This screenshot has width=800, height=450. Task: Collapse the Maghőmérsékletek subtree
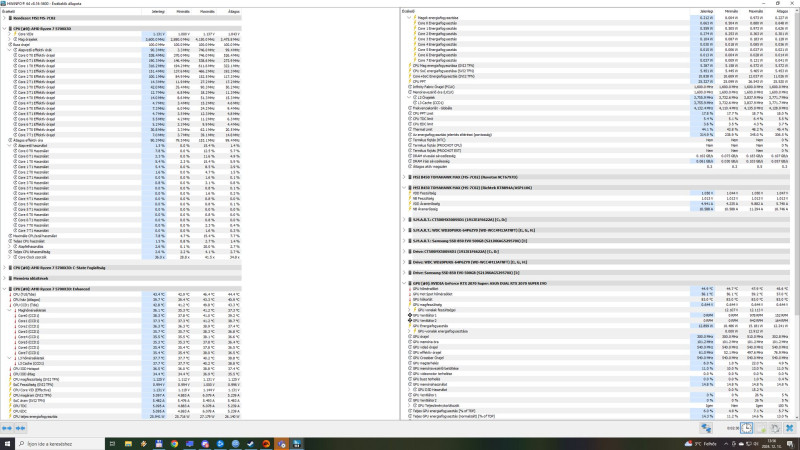(x=10, y=310)
